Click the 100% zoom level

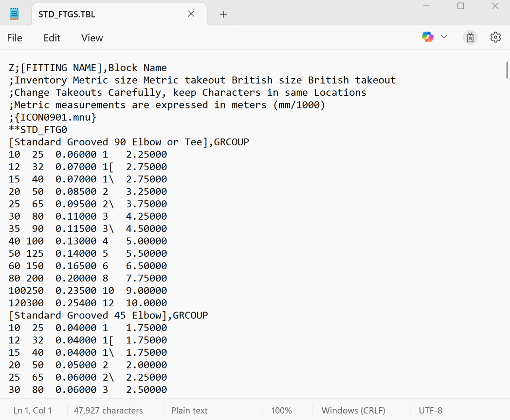pyautogui.click(x=281, y=411)
